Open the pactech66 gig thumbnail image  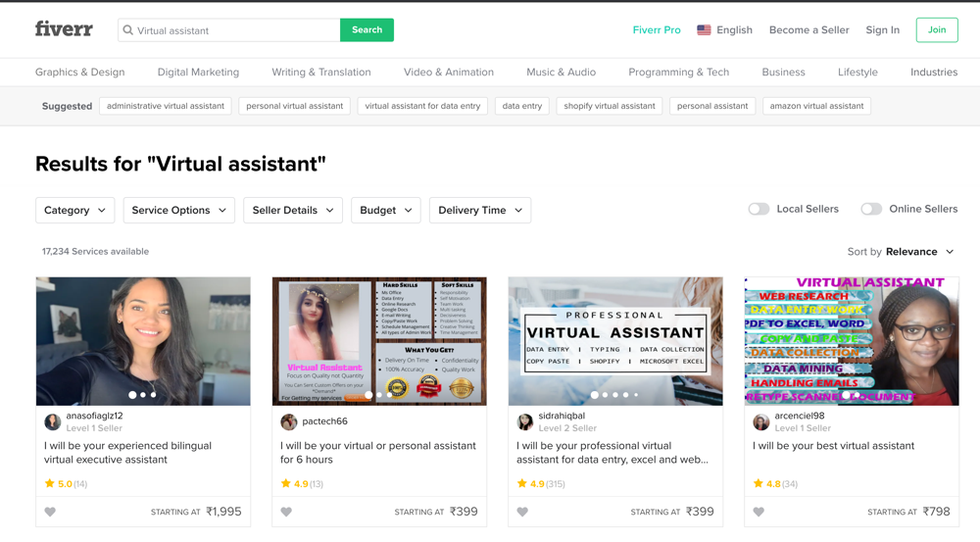379,341
